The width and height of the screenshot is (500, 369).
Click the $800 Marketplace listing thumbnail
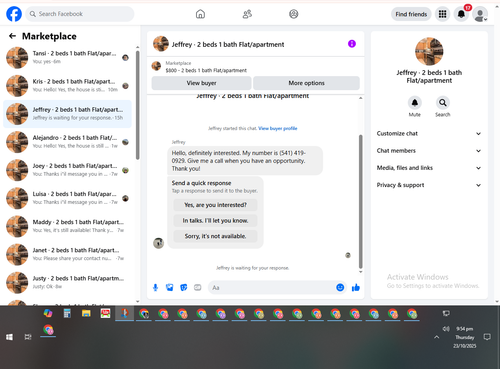tap(156, 66)
